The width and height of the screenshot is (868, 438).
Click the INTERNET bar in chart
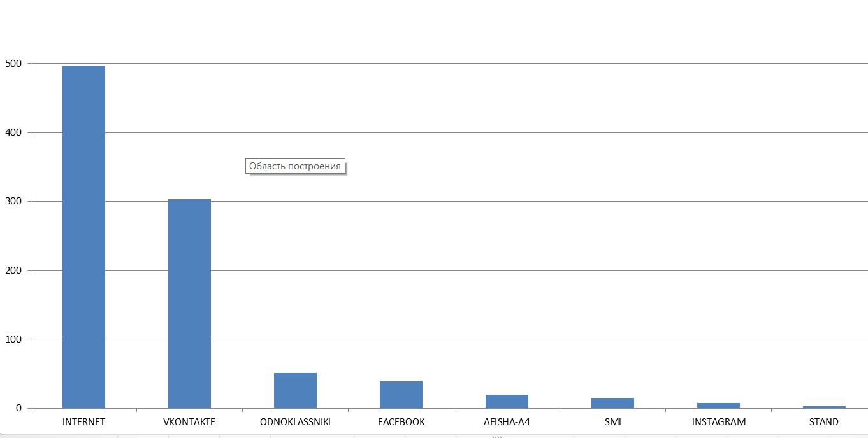pos(83,237)
